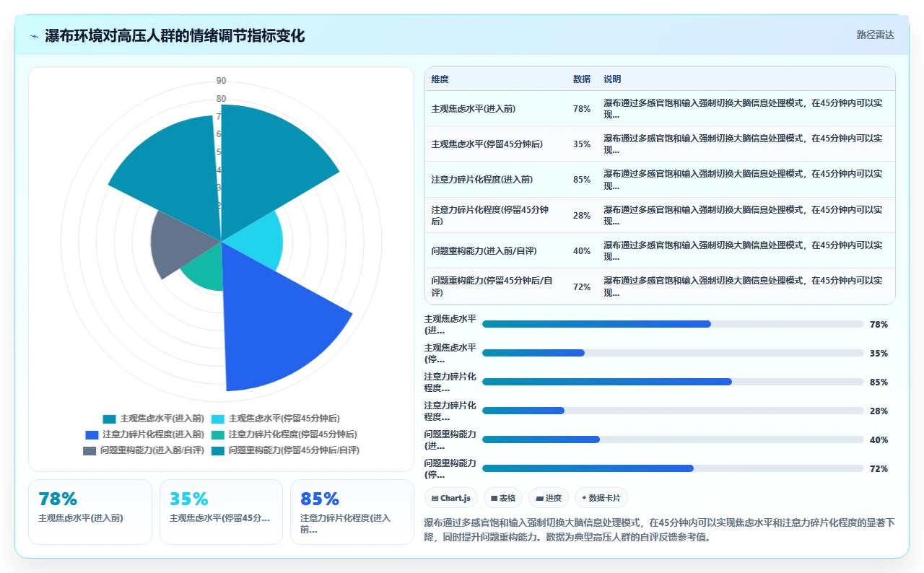Select the Chart.js tag chip

[451, 498]
